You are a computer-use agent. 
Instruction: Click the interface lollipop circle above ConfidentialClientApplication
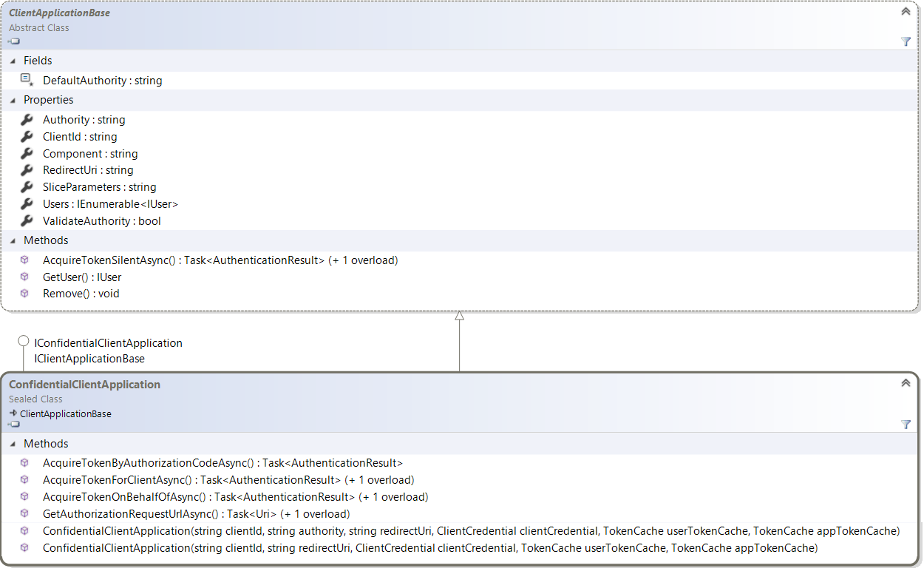point(24,342)
